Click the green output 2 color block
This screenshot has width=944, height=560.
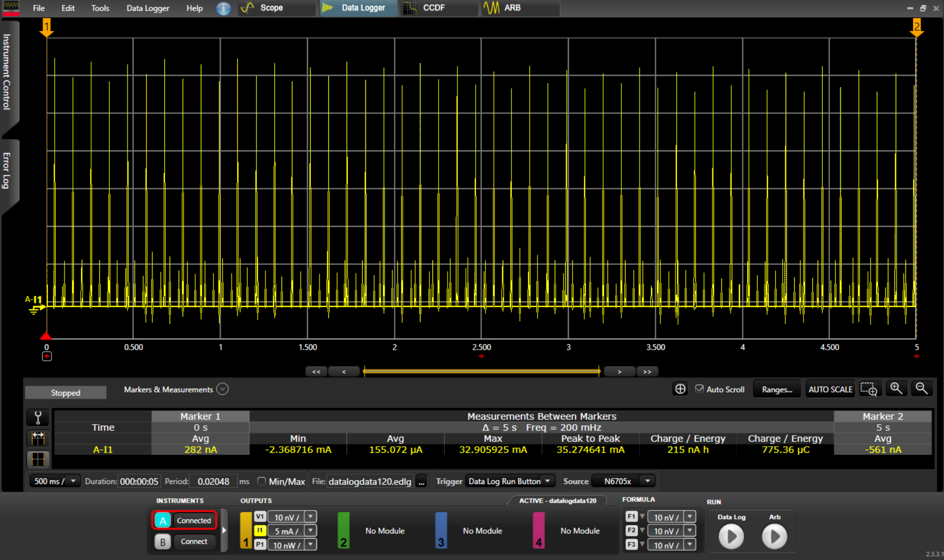pos(343,530)
